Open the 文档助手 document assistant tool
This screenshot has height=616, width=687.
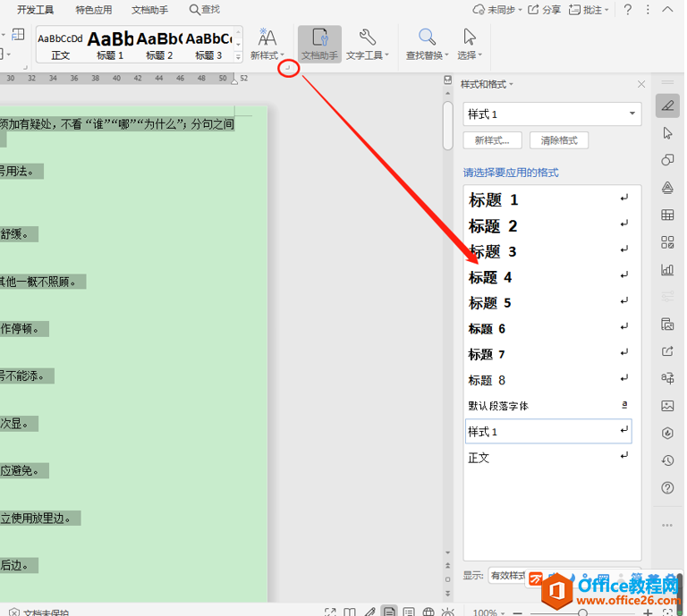319,44
